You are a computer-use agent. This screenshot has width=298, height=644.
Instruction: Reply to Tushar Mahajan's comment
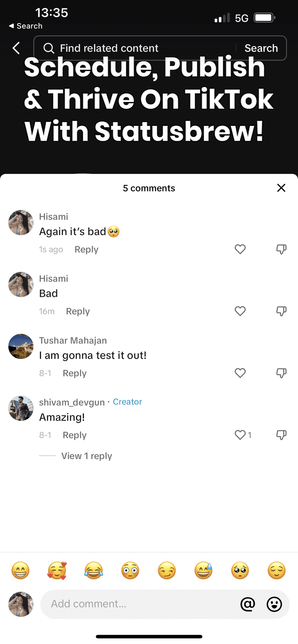pos(74,373)
